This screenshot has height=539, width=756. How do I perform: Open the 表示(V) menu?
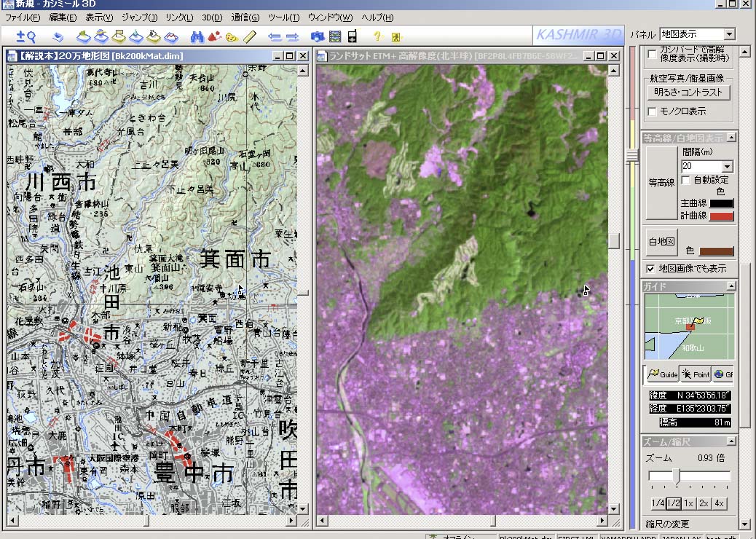coord(99,17)
